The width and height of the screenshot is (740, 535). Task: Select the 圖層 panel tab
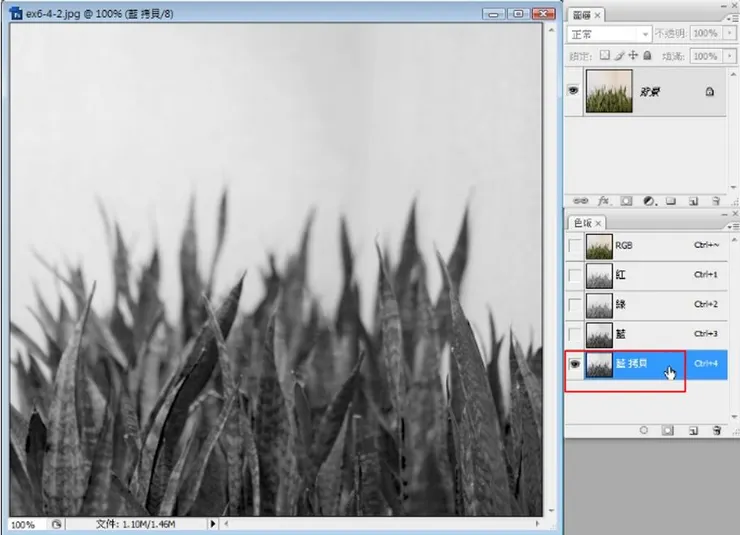pyautogui.click(x=580, y=15)
